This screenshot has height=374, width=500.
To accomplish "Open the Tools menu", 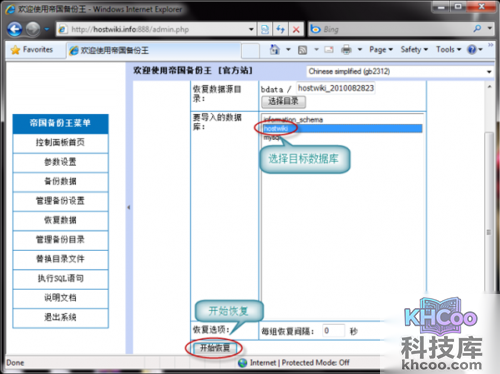I will click(x=448, y=50).
